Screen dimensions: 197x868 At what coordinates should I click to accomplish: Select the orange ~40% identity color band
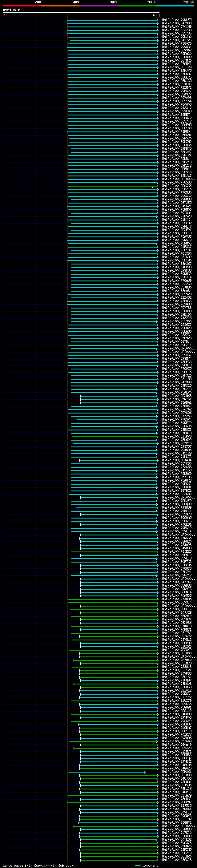point(60,6)
